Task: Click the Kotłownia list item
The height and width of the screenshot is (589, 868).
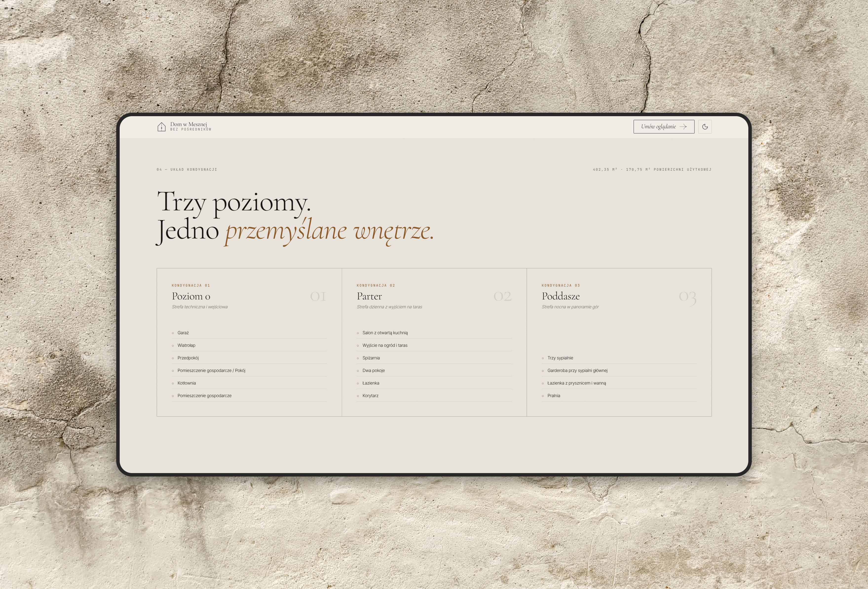Action: click(249, 383)
